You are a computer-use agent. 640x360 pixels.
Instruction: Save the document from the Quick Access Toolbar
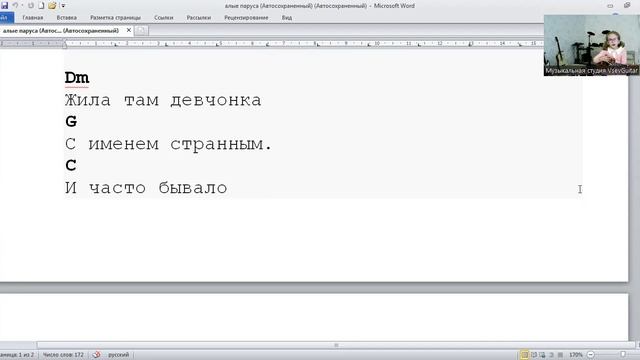4,6
